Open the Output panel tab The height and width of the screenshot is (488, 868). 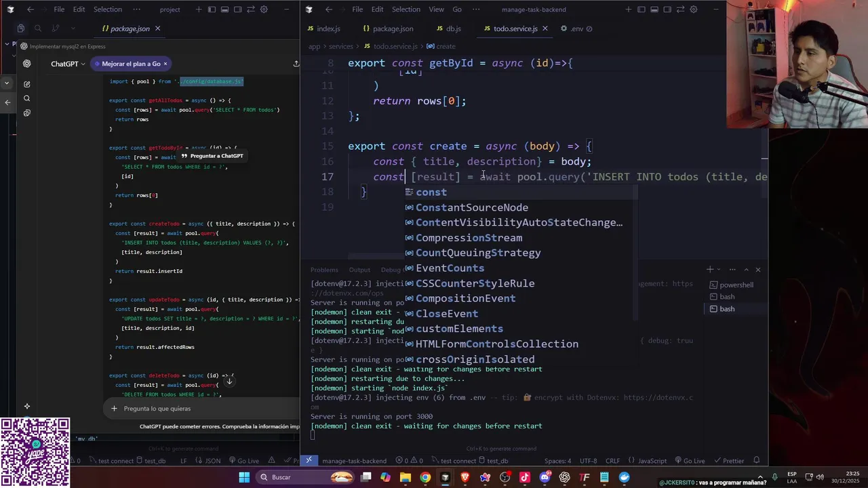[x=359, y=270]
